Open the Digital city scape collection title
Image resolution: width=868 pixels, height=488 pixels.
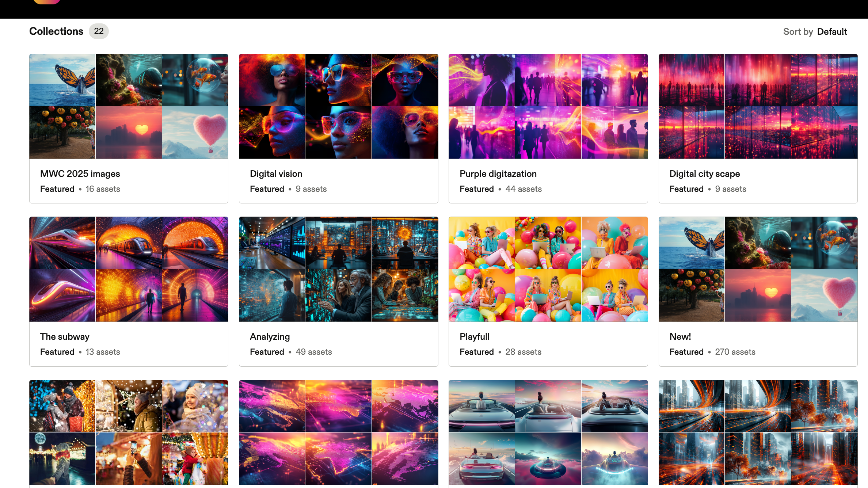704,174
